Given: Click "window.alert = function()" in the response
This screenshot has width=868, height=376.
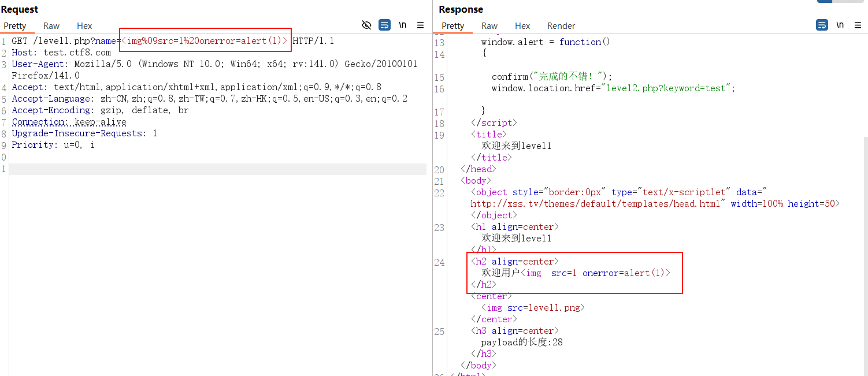Looking at the screenshot, I should click(x=546, y=42).
